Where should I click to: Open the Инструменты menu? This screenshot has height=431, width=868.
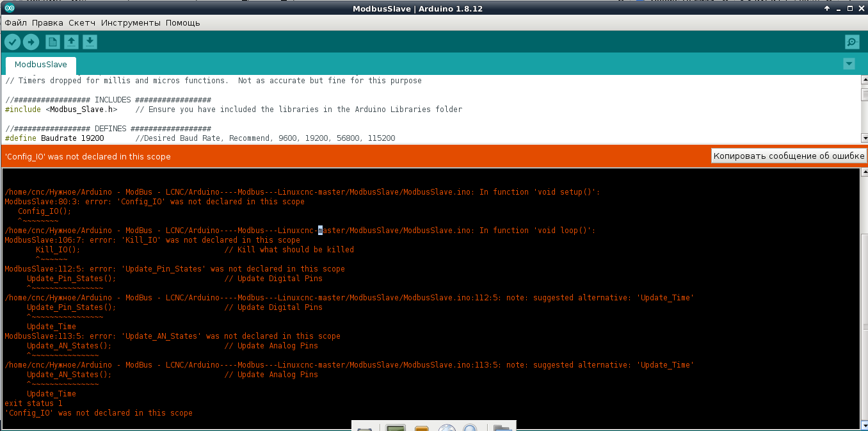[x=131, y=22]
